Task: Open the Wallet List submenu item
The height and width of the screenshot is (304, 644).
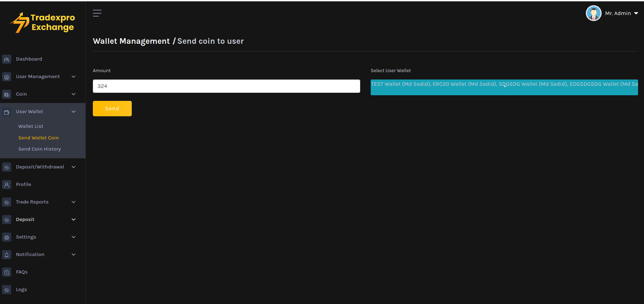Action: pyautogui.click(x=31, y=126)
